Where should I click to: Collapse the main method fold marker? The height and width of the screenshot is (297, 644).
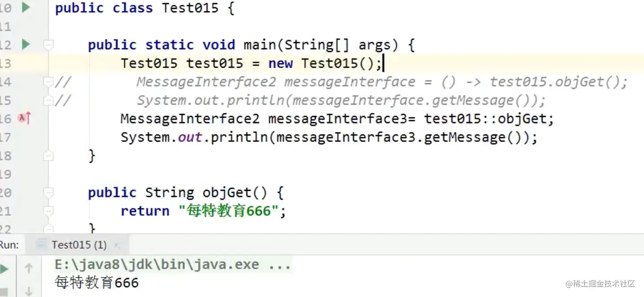click(49, 44)
